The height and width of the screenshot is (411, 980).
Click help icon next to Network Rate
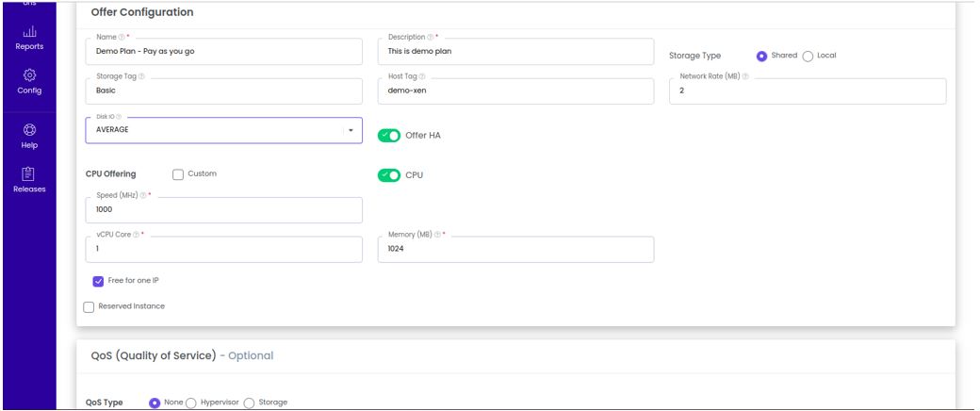pos(745,76)
